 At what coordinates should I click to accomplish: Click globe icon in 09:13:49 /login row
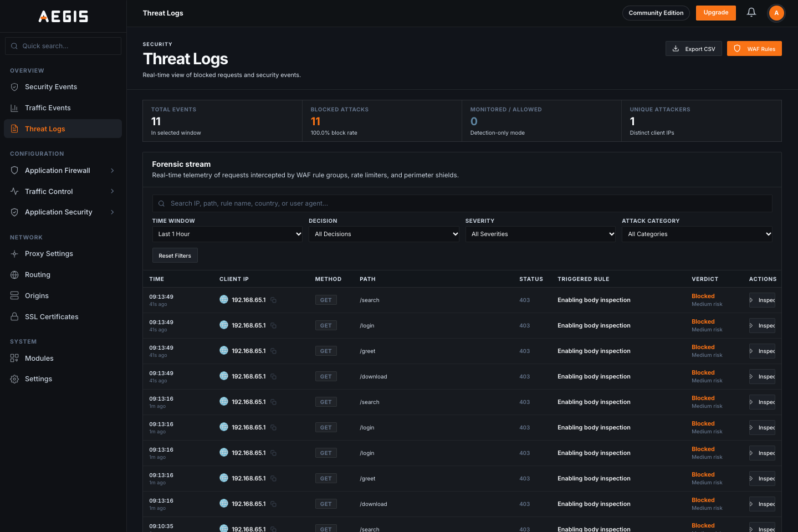224,325
